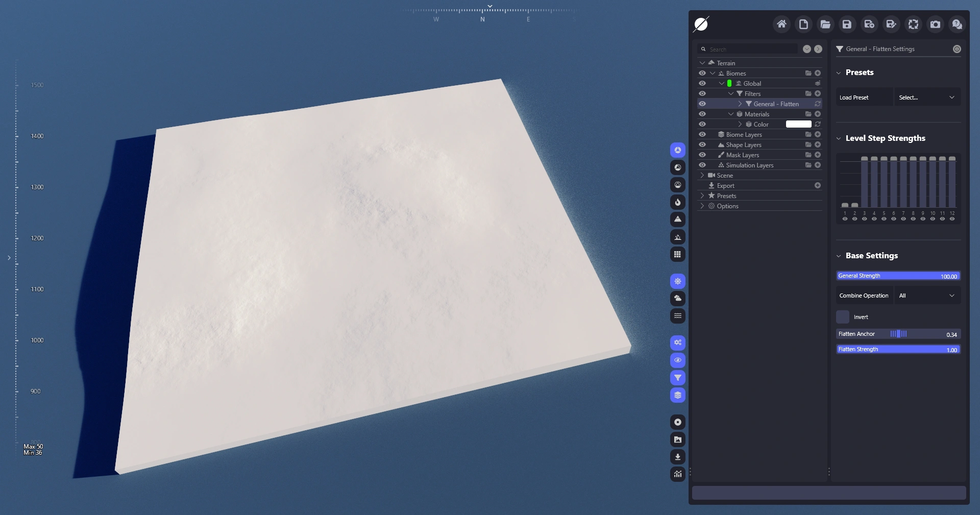980x515 pixels.
Task: Open the Load Preset Select dropdown
Action: pyautogui.click(x=926, y=97)
